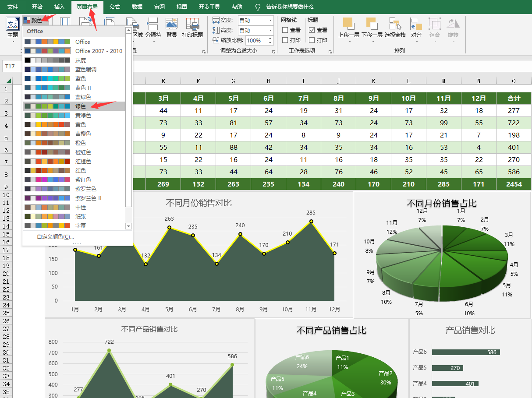Enable 标题 打印 checkbox
This screenshot has height=398, width=532.
[x=312, y=40]
